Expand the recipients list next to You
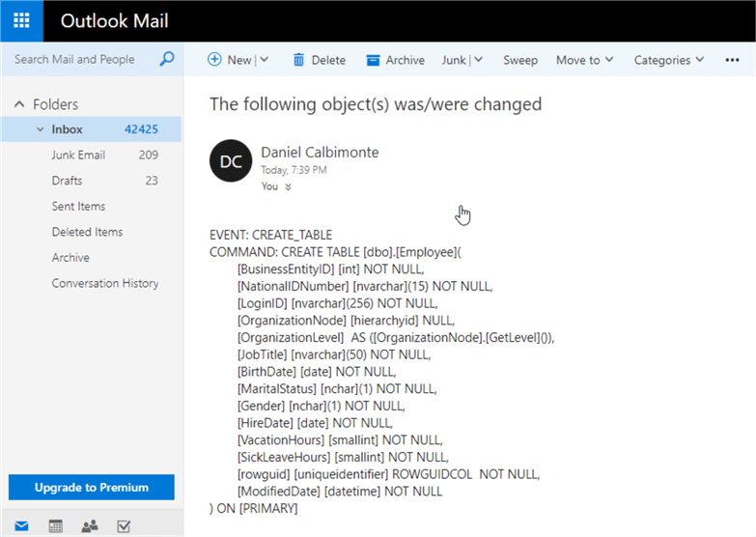The image size is (756, 537). (288, 186)
